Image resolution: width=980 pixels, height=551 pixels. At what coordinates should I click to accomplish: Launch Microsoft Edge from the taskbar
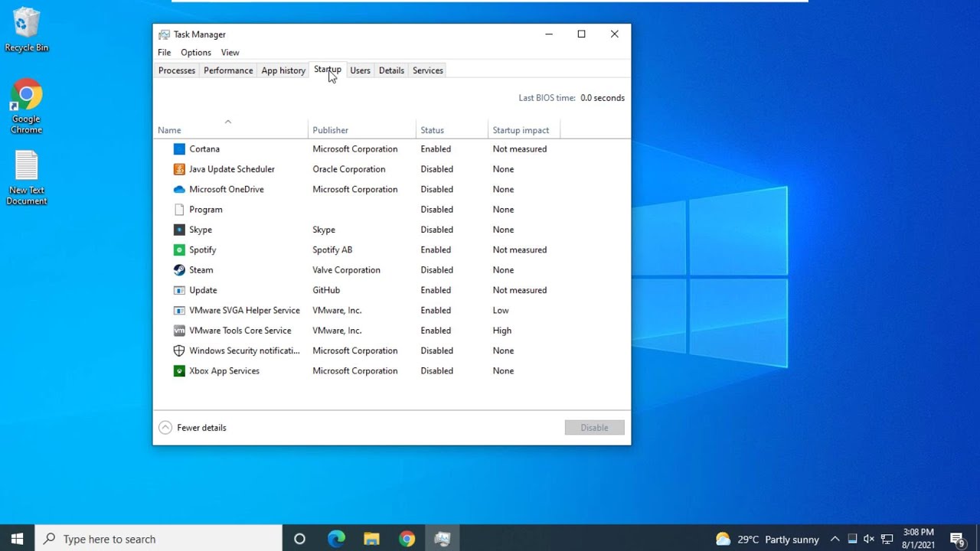pyautogui.click(x=336, y=539)
